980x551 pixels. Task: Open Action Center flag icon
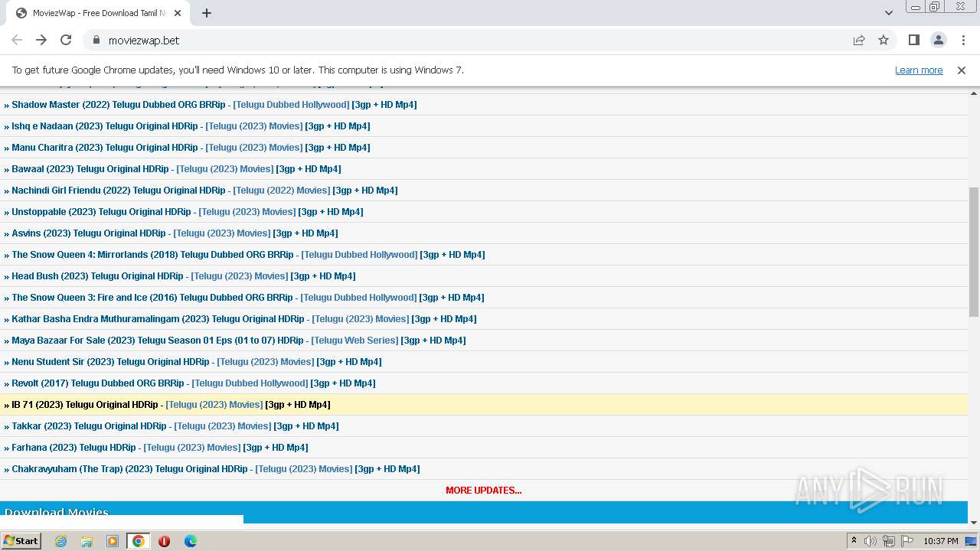click(x=907, y=541)
